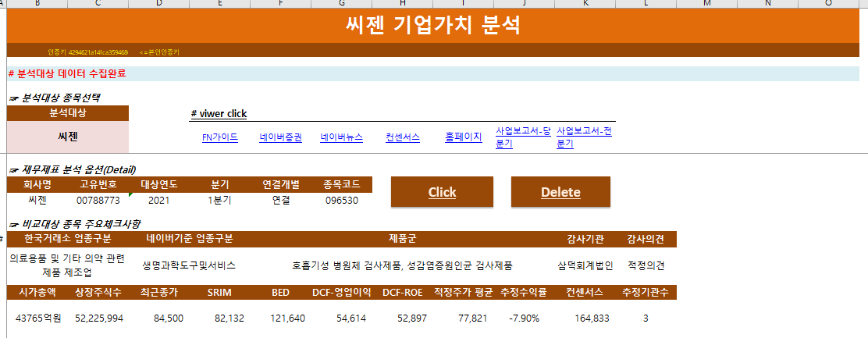The image size is (868, 338).
Task: Click the Delete button
Action: coord(560,192)
